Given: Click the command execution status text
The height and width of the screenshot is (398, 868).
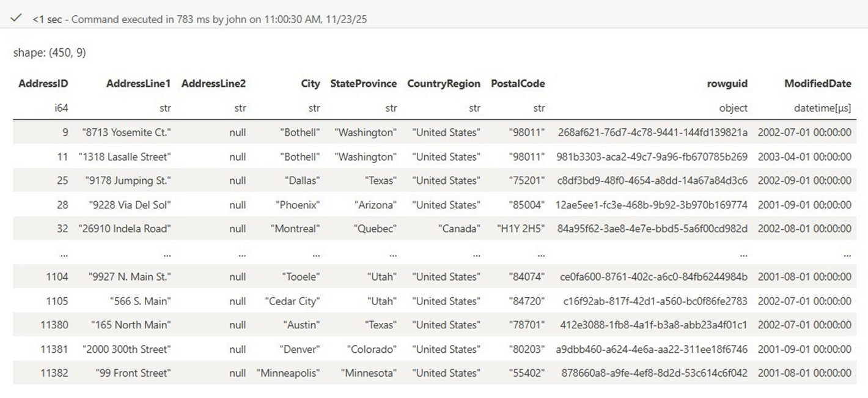Looking at the screenshot, I should coord(199,19).
